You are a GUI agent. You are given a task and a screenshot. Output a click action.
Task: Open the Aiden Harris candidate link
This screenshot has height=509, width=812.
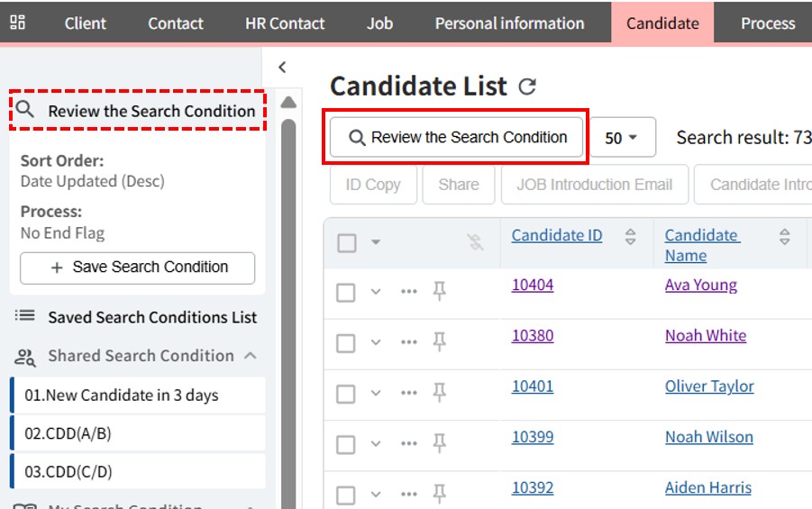(707, 487)
